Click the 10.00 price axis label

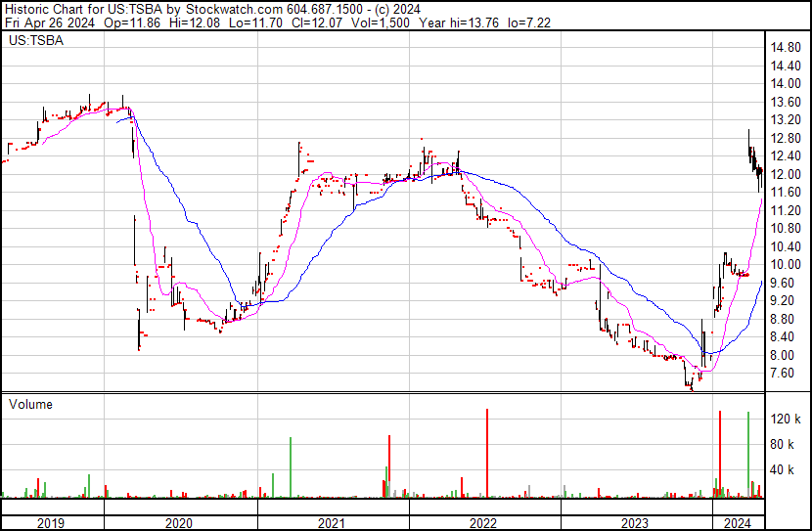tap(786, 265)
